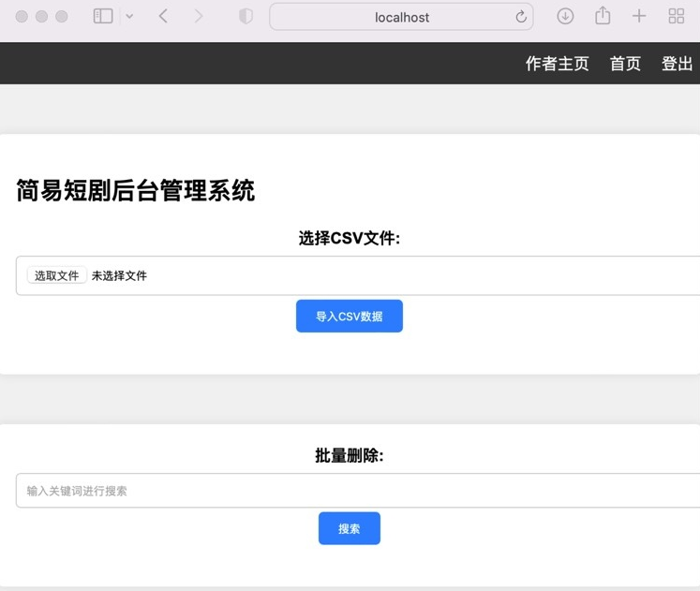Show the Safari sidebar
Viewport: 700px width, 591px height.
click(x=103, y=16)
